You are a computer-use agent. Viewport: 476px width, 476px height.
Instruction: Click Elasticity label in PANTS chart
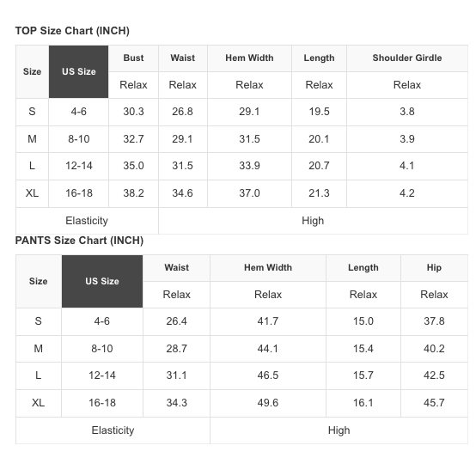pos(113,430)
